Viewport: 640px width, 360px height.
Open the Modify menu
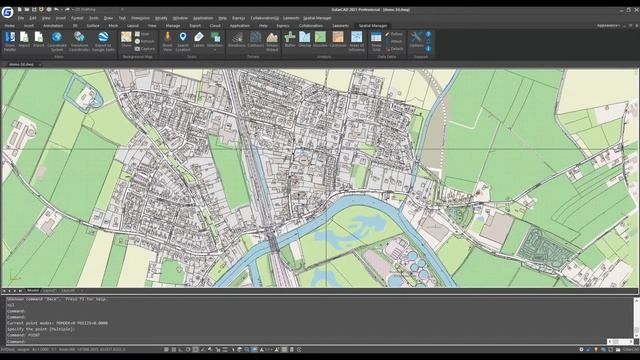coord(161,18)
